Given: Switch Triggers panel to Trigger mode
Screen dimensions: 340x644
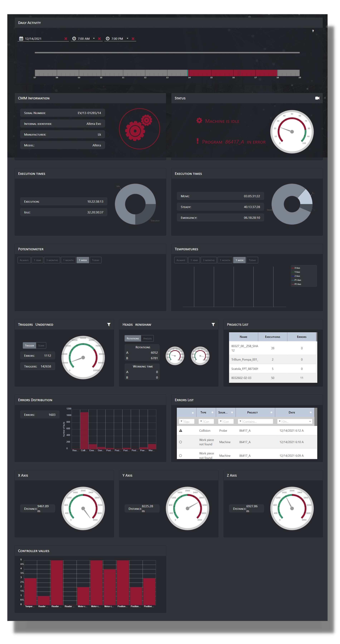Looking at the screenshot, I should point(29,346).
